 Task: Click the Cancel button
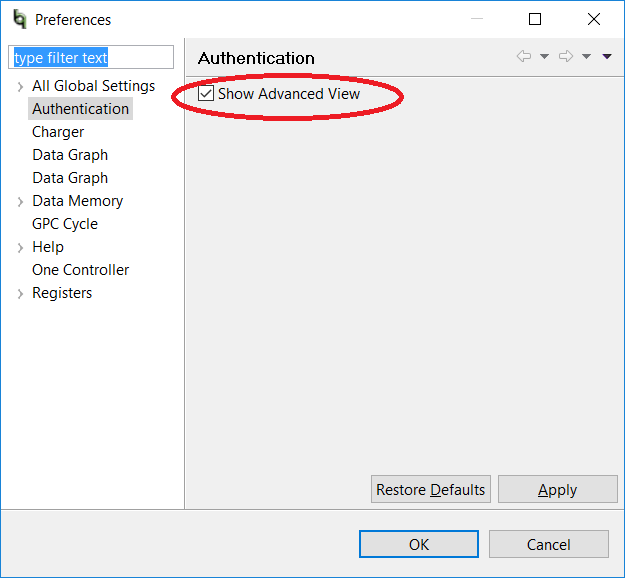click(x=548, y=545)
